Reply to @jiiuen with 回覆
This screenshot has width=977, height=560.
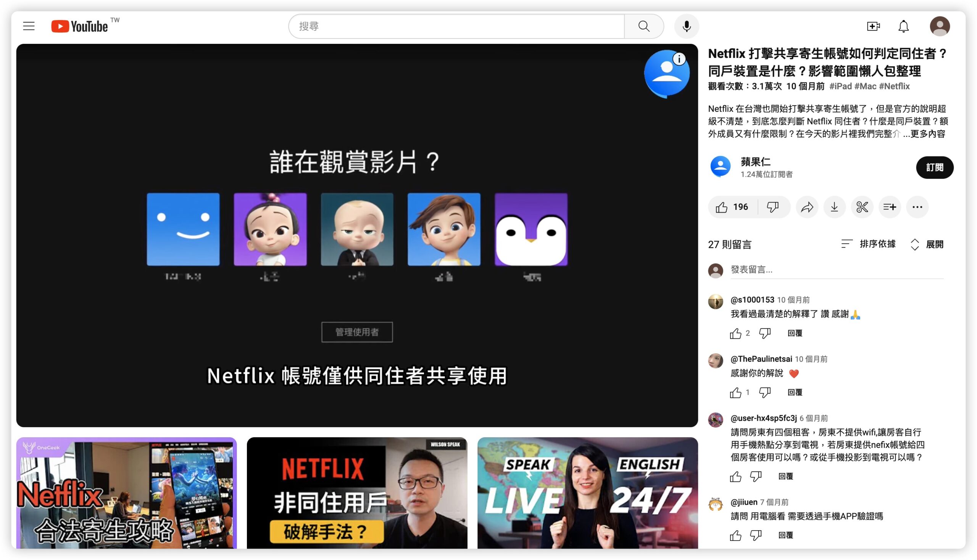785,535
